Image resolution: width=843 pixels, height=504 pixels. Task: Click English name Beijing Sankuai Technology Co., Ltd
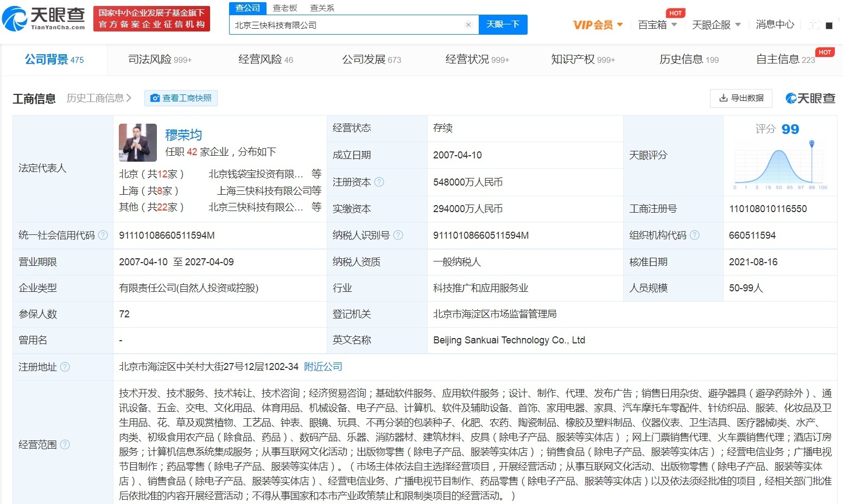pyautogui.click(x=509, y=340)
